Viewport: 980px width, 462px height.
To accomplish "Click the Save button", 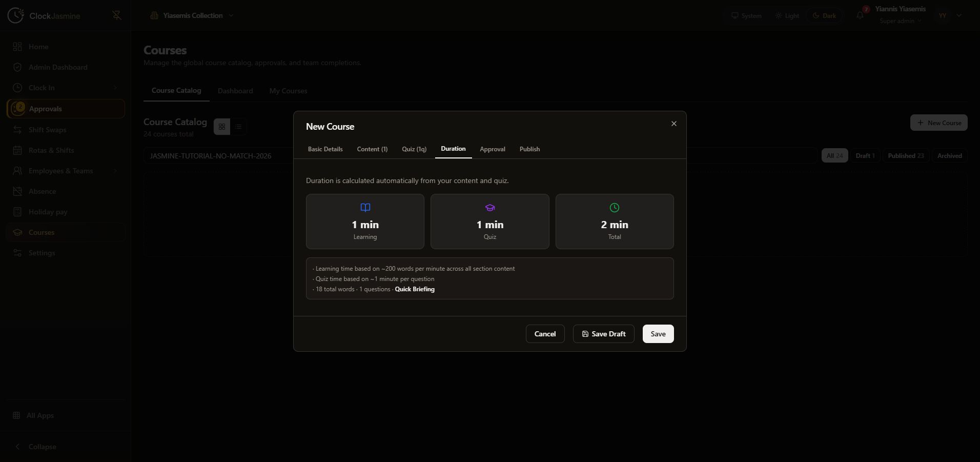I will coord(658,334).
